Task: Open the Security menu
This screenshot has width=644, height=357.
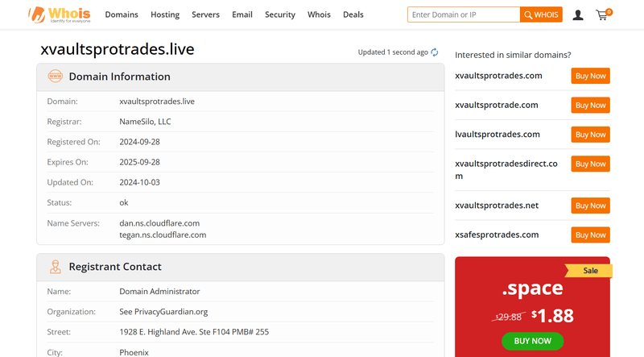Action: pos(280,15)
